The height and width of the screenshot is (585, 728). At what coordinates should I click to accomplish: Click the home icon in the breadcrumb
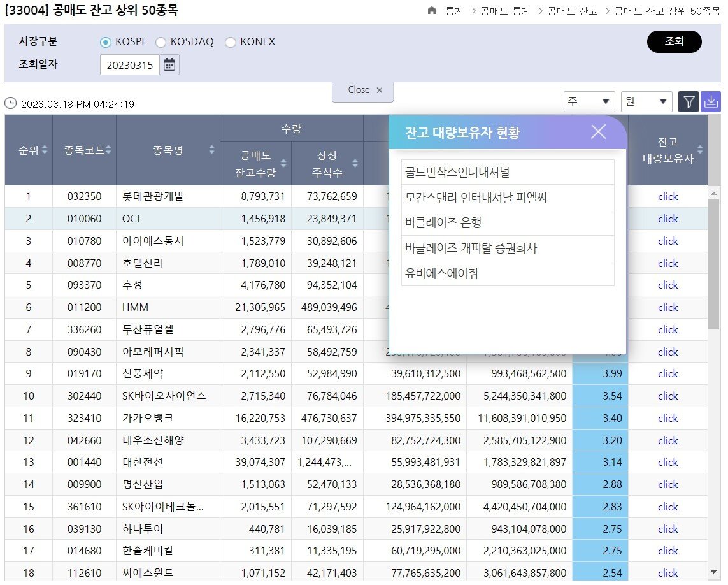pos(432,11)
